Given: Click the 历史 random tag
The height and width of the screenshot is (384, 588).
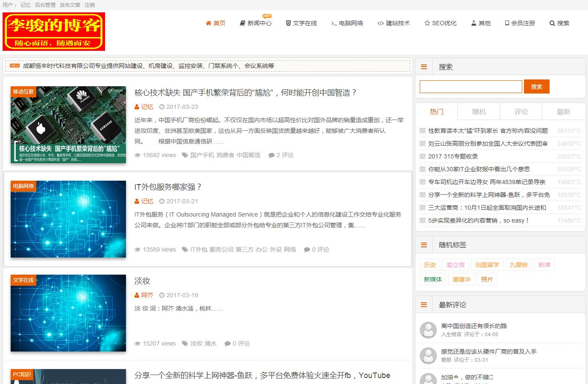Looking at the screenshot, I should click(x=430, y=265).
